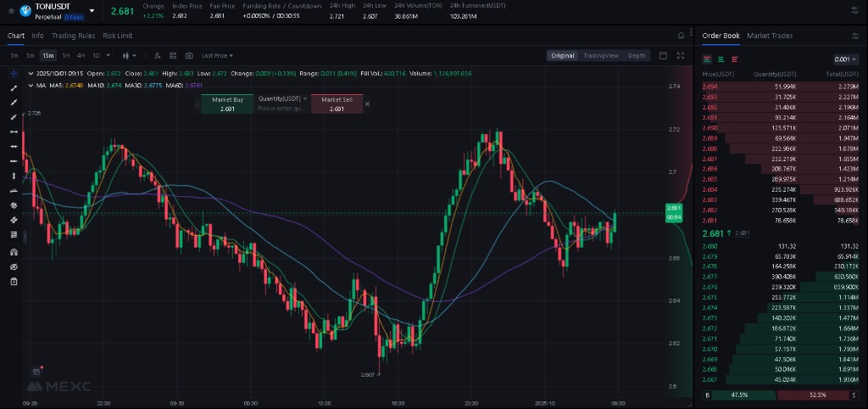
Task: Switch to the Market Trades tab
Action: pos(770,36)
